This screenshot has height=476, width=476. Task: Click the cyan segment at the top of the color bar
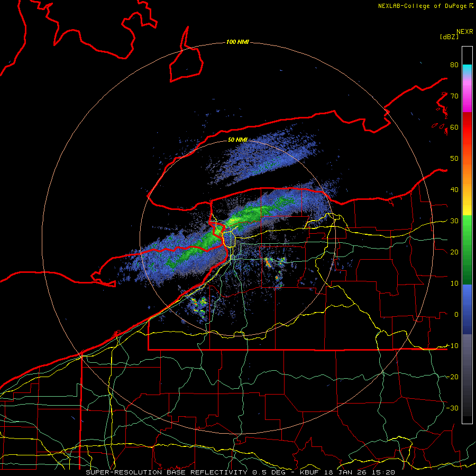click(467, 69)
